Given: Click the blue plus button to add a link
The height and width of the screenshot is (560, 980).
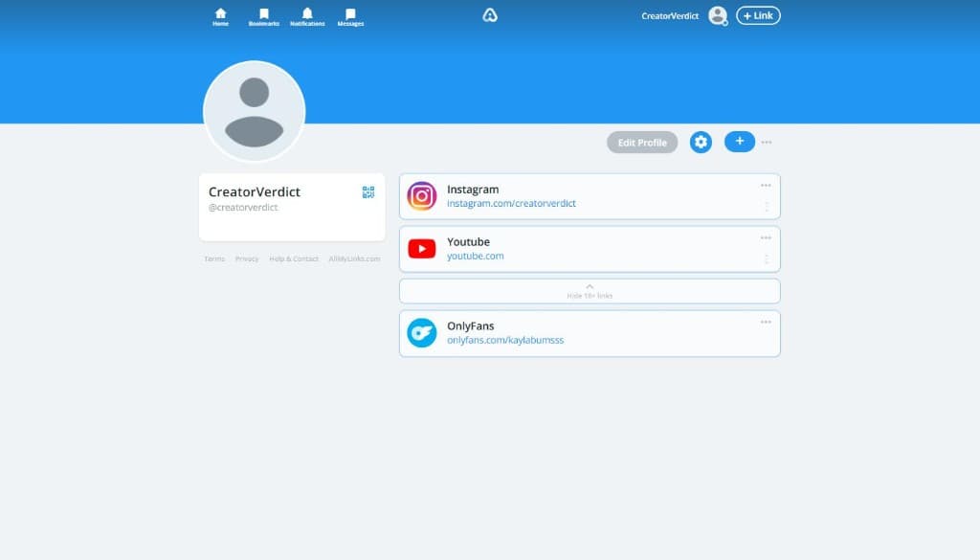Looking at the screenshot, I should pos(740,142).
